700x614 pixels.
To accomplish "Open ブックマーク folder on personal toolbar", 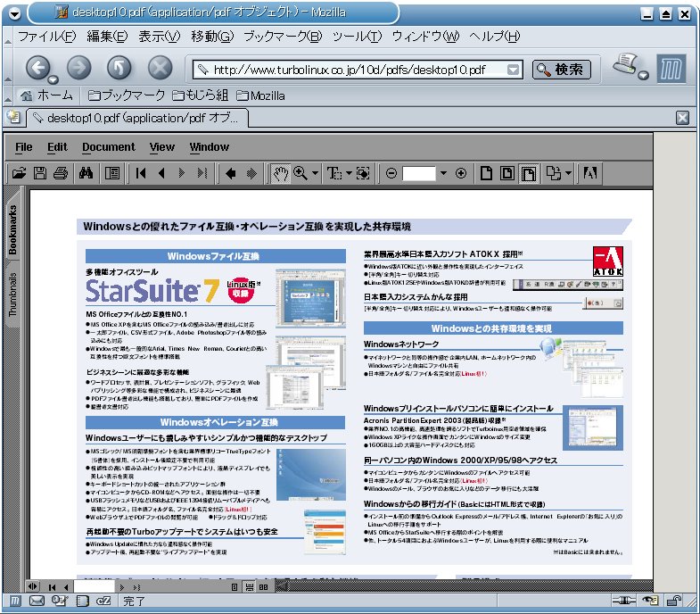I will [x=127, y=95].
